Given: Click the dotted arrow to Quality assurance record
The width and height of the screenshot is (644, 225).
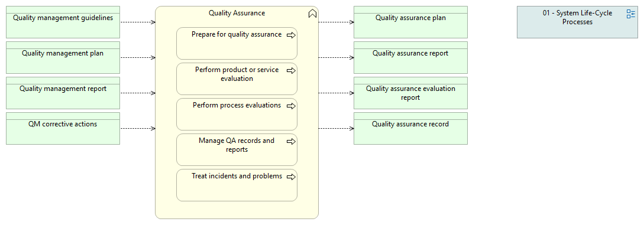Looking at the screenshot, I should [336, 128].
